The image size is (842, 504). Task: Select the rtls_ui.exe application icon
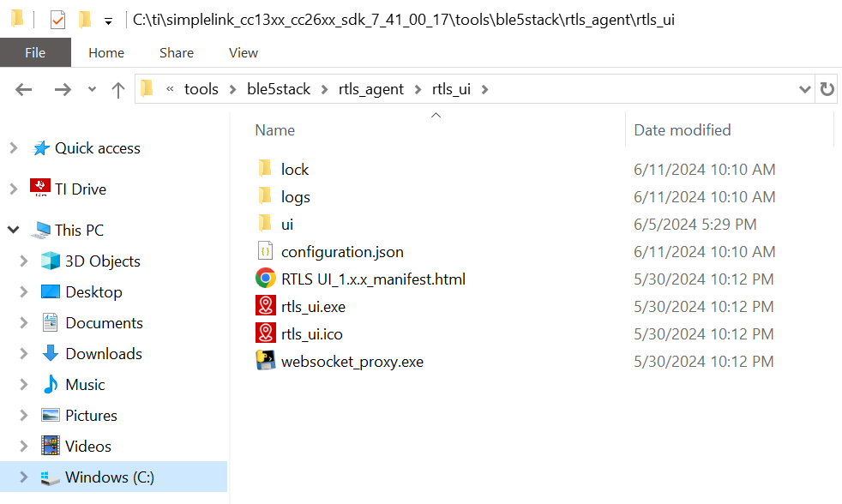tap(265, 306)
